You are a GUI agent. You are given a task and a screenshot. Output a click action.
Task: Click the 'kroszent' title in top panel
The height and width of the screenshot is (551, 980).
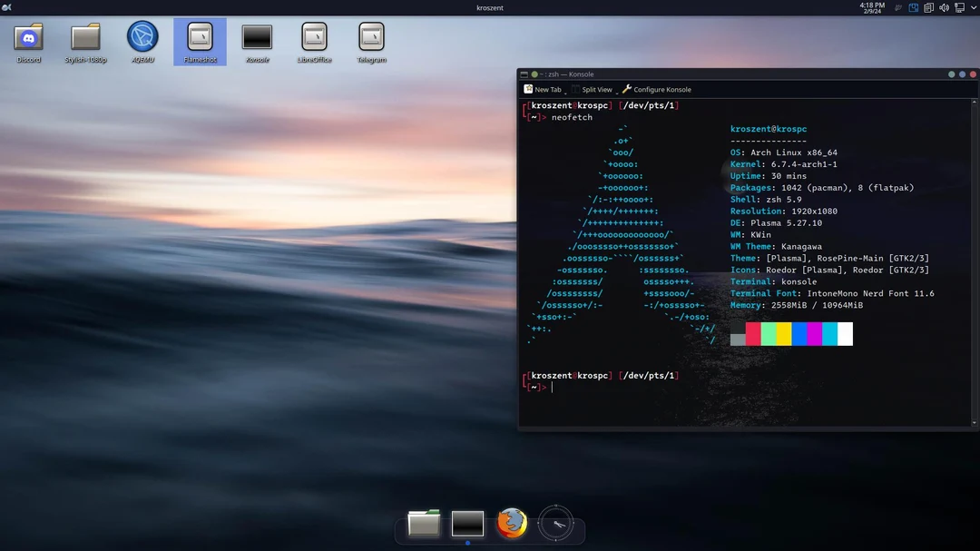pos(490,7)
